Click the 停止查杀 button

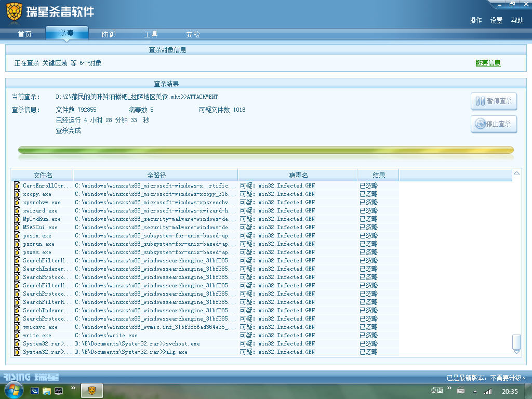point(494,124)
